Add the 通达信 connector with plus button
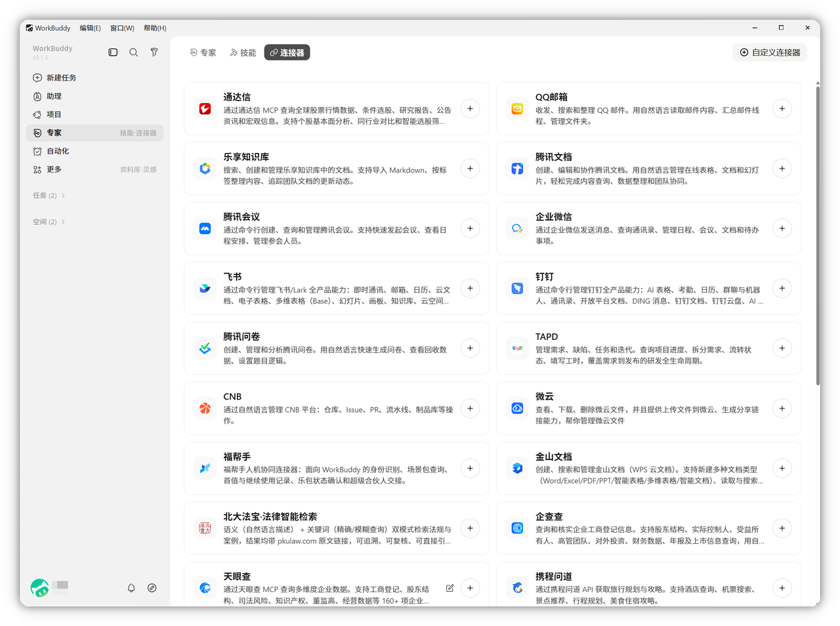 click(x=470, y=109)
